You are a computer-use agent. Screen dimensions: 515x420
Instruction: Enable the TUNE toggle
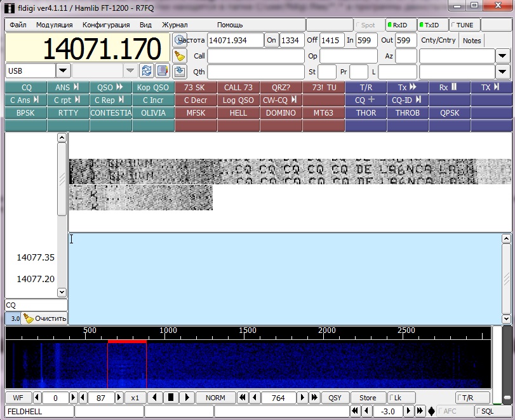click(x=465, y=25)
